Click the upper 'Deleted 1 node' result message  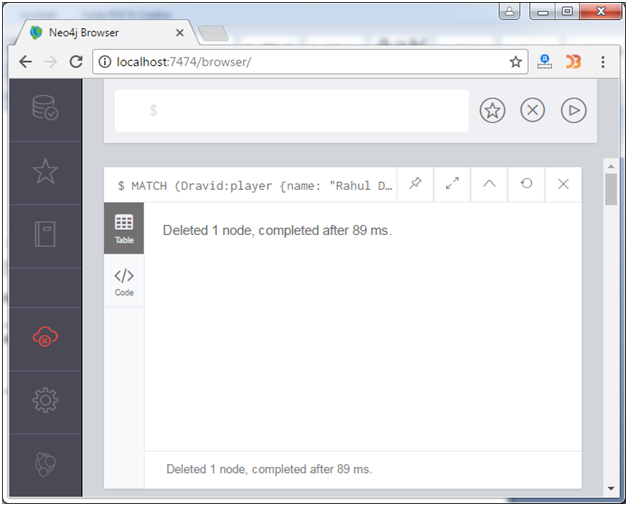click(277, 230)
